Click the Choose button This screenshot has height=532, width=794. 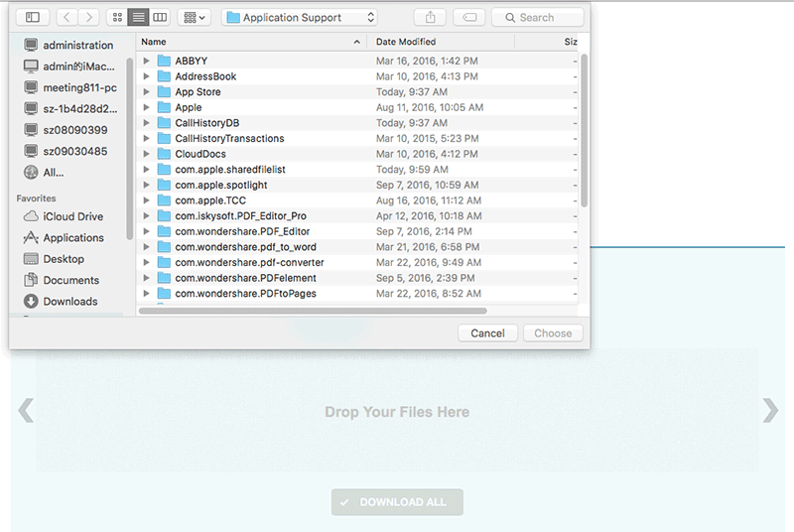[553, 333]
